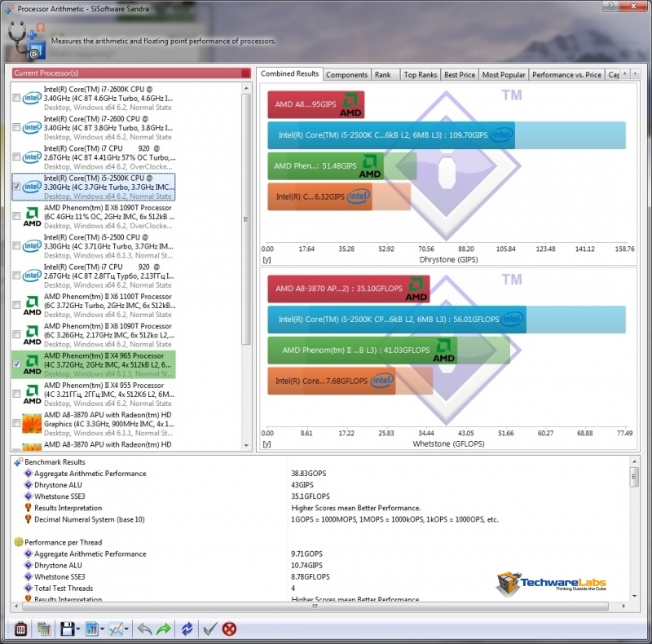Click the horizontal scrollbar left arrow

coord(16,607)
